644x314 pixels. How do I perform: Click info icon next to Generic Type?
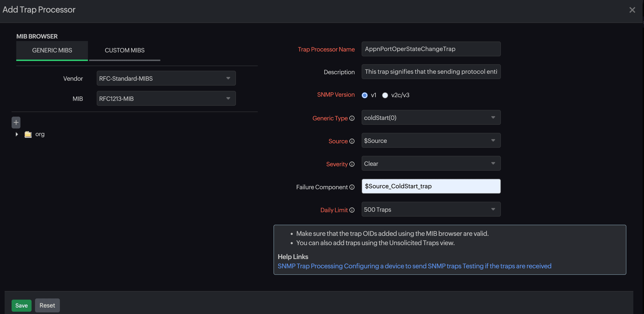click(352, 118)
